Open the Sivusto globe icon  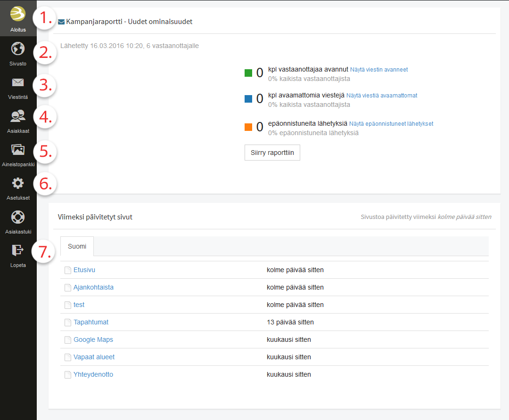coord(18,49)
